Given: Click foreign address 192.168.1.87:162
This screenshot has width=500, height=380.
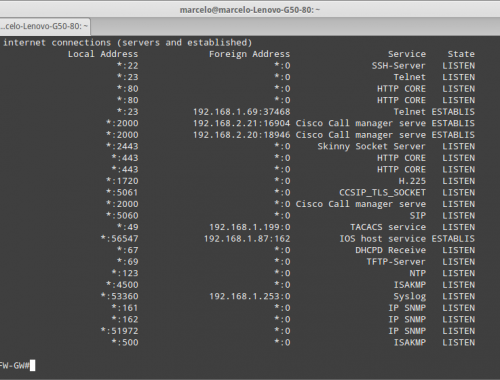Looking at the screenshot, I should pos(247,239).
